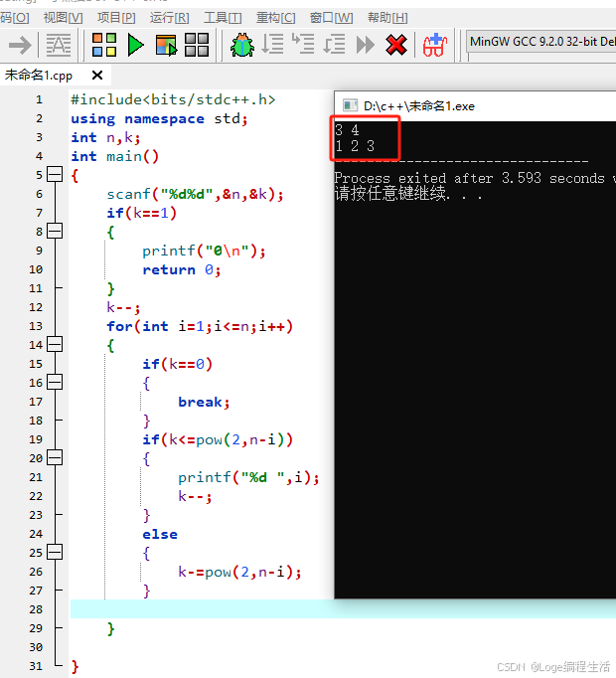Close the 未命名1.cpp tab
616x678 pixels.
tap(97, 76)
